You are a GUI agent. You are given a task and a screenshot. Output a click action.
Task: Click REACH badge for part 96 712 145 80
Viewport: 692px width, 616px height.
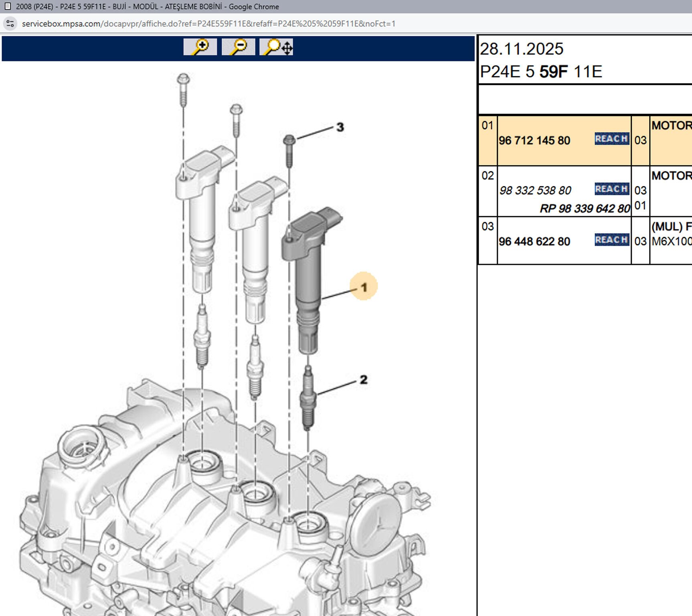611,139
